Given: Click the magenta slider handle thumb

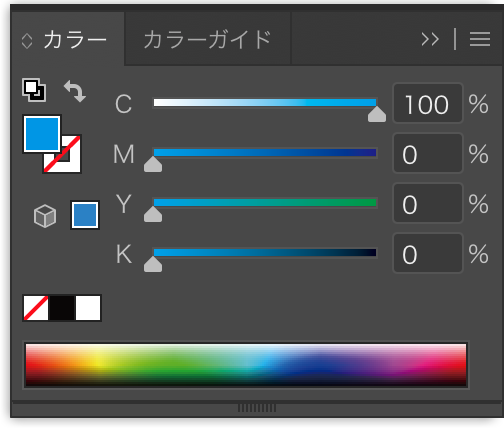Looking at the screenshot, I should pyautogui.click(x=153, y=164).
